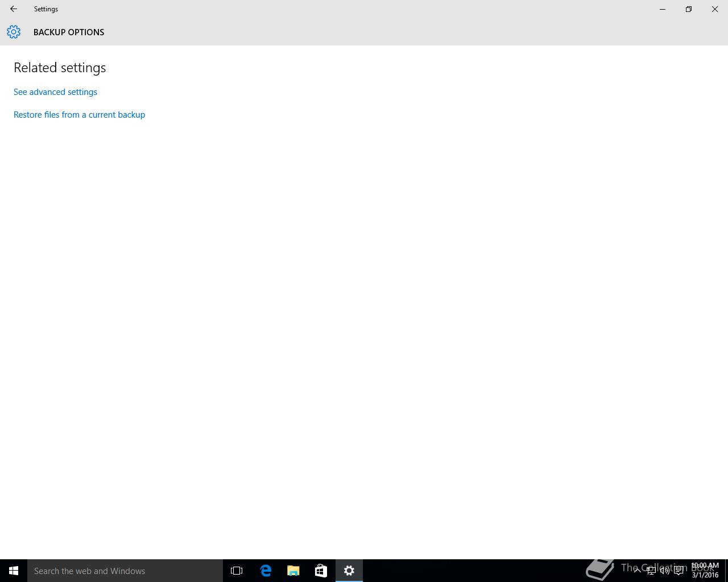Close the Settings window
The width and height of the screenshot is (728, 582).
[x=715, y=9]
